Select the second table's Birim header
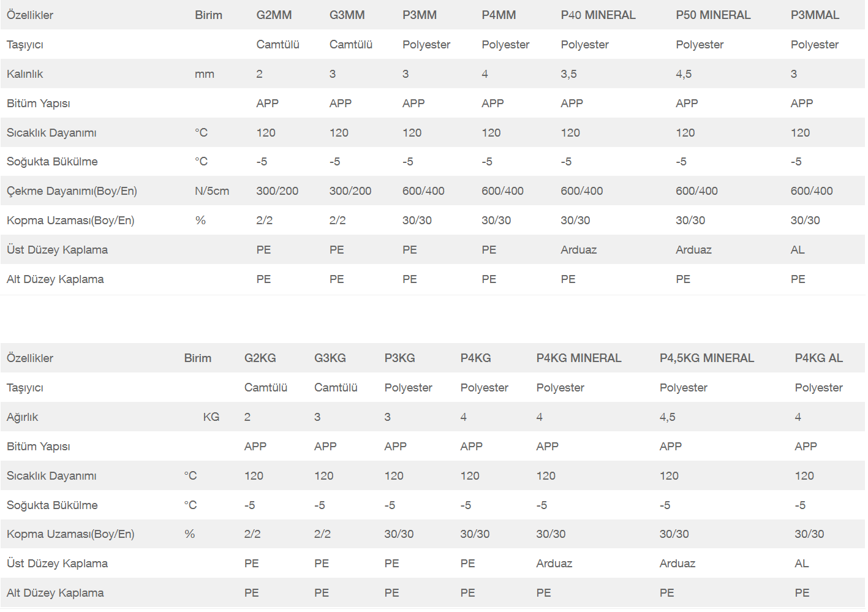The image size is (868, 612). coord(197,358)
